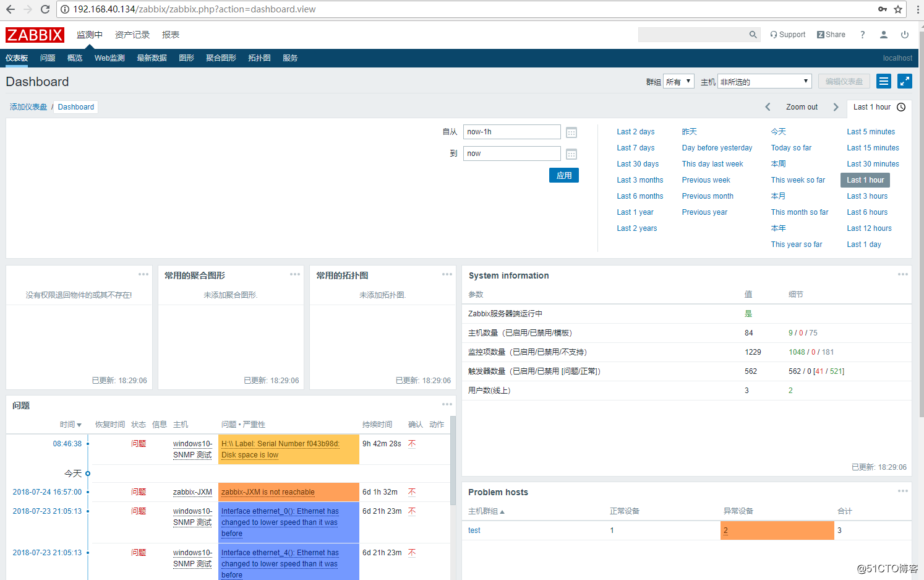Switch to the 聚合图形 submenu tab
Viewport: 924px width, 580px height.
[221, 58]
